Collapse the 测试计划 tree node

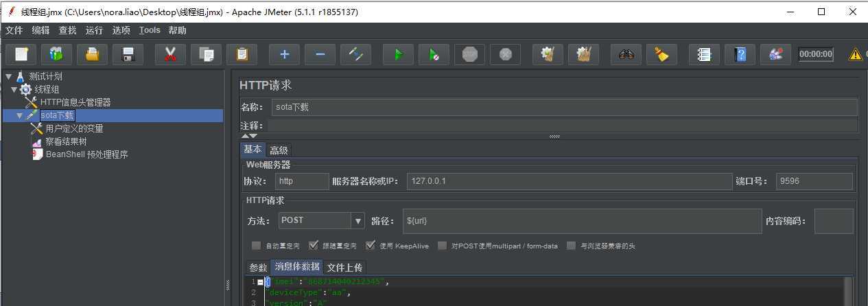(x=8, y=76)
